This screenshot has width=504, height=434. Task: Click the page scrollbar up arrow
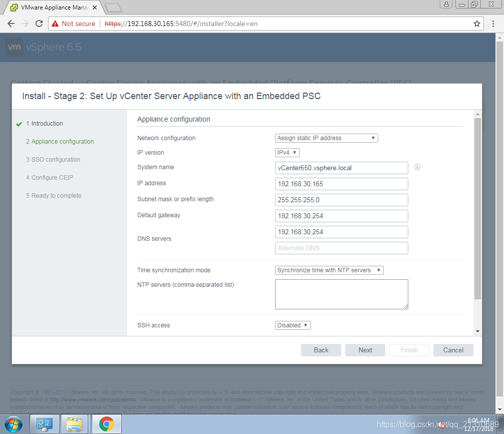(x=499, y=38)
